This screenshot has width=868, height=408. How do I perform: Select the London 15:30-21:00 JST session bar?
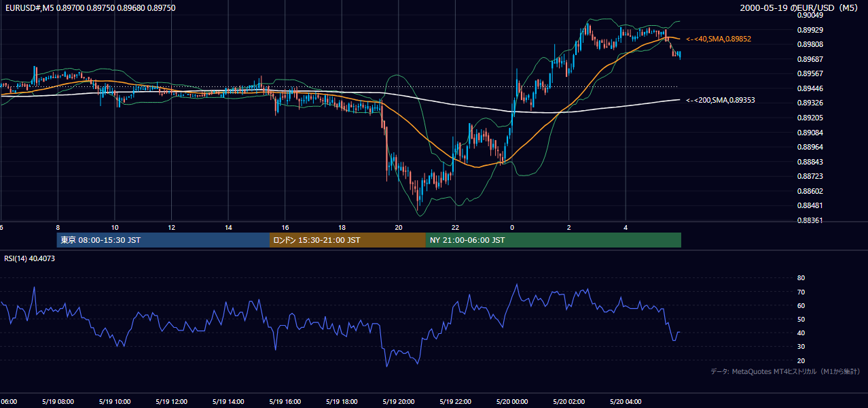tap(348, 240)
